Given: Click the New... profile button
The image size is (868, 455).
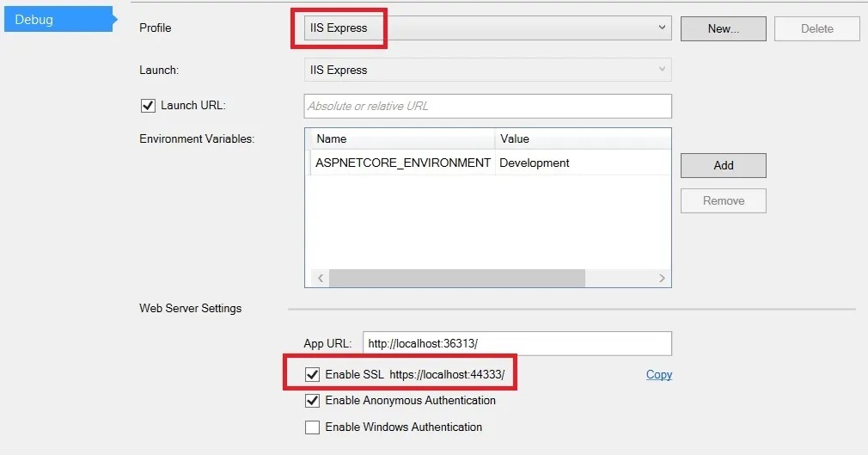Looking at the screenshot, I should pos(723,28).
